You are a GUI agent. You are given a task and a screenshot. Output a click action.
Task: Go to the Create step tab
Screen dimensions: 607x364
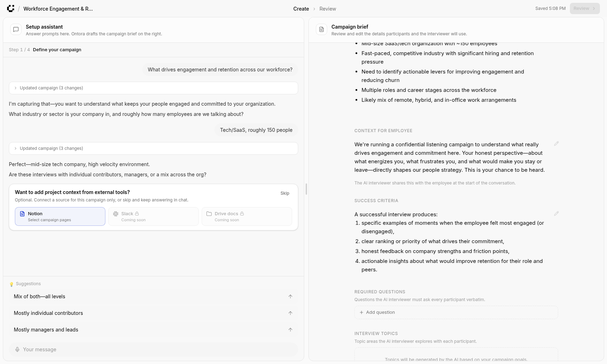[x=301, y=9]
